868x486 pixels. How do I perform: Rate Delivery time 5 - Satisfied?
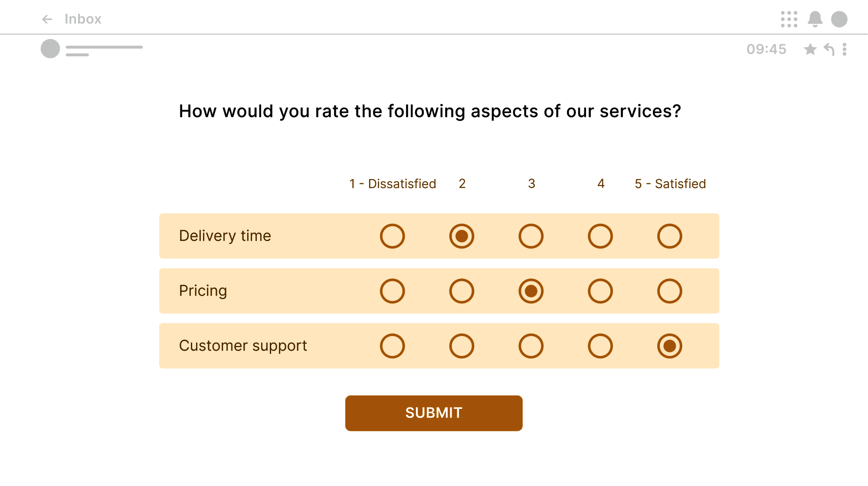[670, 236]
